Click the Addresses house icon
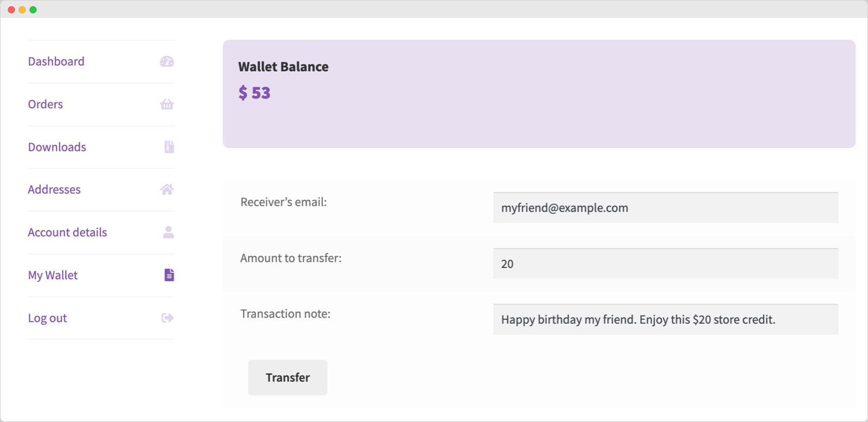The width and height of the screenshot is (868, 422). [x=167, y=189]
